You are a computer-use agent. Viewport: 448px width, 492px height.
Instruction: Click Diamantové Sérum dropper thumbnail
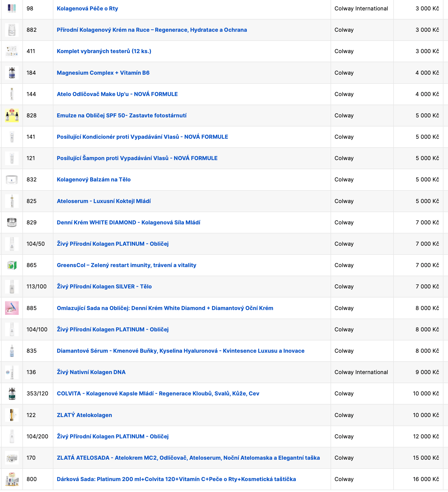tap(12, 351)
